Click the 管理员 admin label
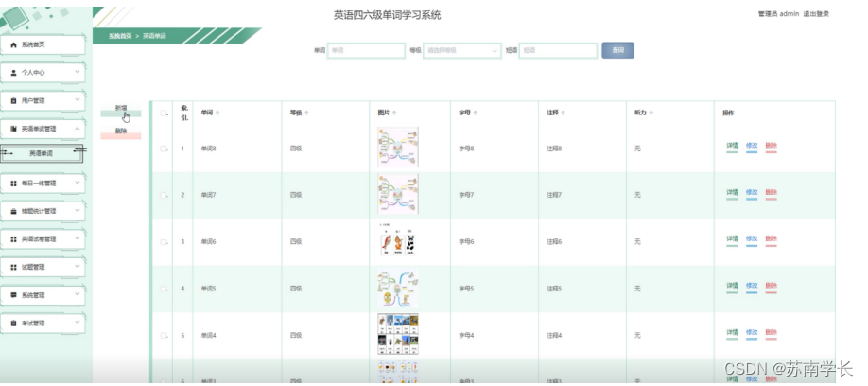The height and width of the screenshot is (386, 868). (778, 14)
